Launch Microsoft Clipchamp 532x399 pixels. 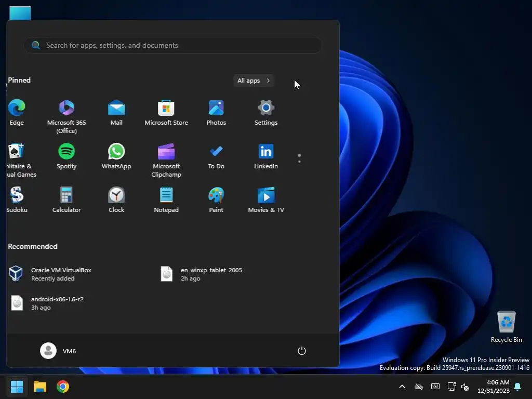166,161
